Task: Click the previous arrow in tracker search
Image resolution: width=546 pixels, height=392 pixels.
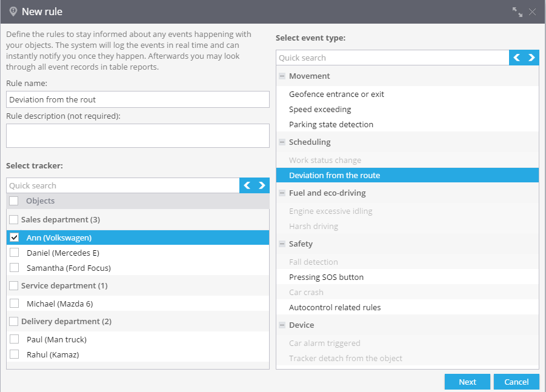Action: click(247, 185)
